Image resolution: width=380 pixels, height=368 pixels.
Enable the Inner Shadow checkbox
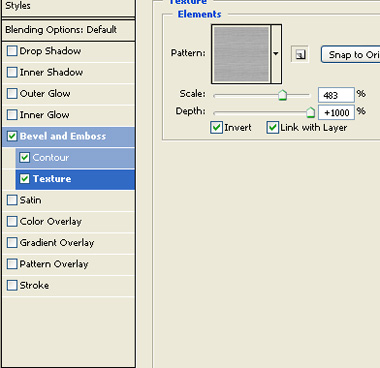coord(12,72)
